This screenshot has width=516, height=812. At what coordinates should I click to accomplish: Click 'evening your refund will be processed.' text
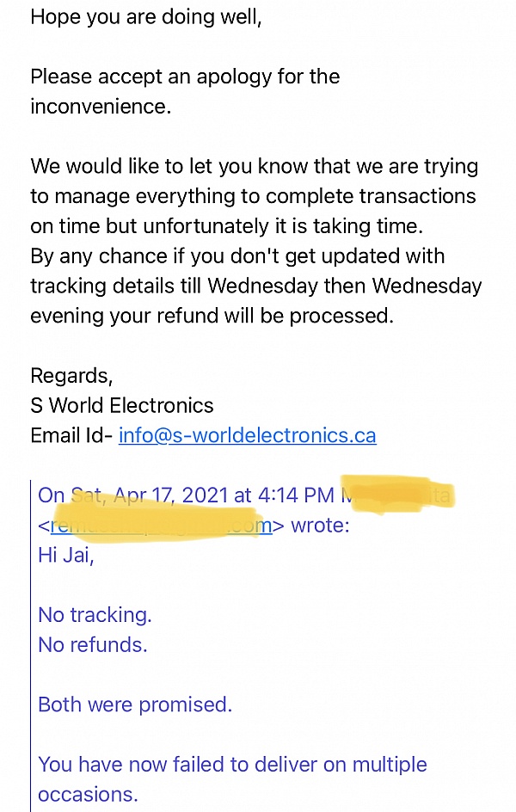point(212,316)
